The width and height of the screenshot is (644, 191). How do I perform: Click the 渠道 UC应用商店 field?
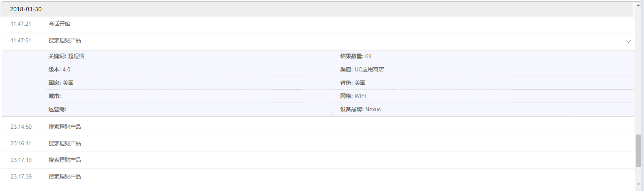(362, 69)
